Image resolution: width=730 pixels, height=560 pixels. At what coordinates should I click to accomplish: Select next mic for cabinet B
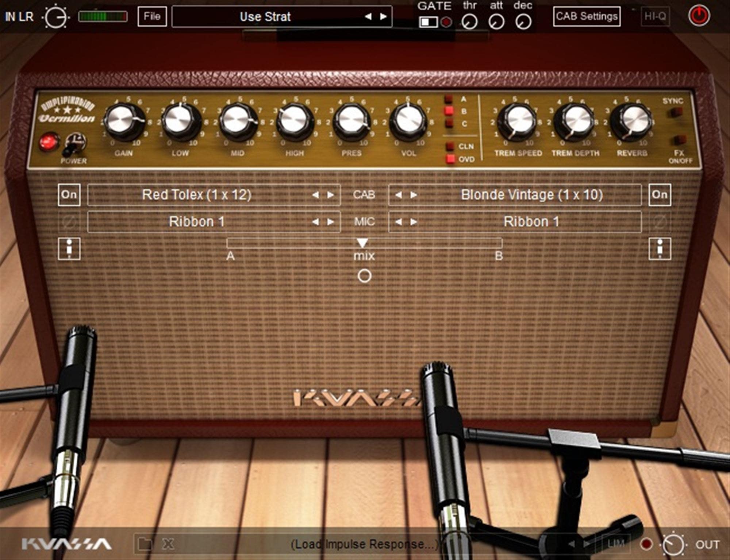413,222
